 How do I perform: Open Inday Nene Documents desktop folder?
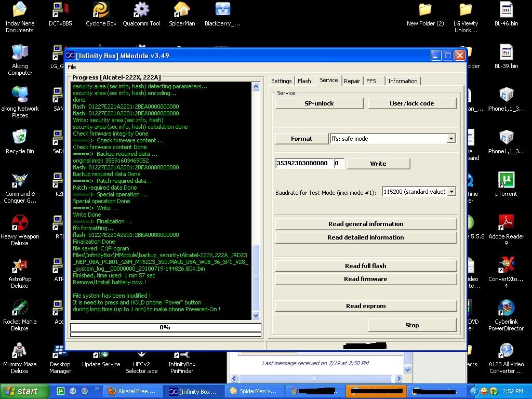(20, 17)
